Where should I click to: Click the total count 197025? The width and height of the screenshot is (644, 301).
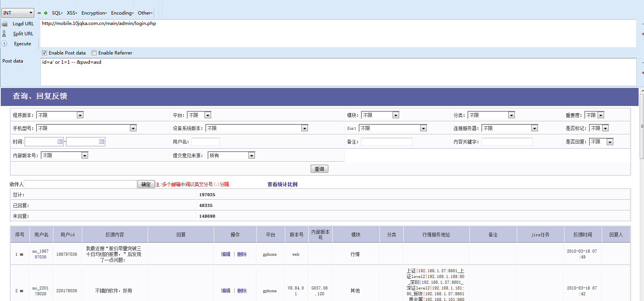click(x=207, y=195)
